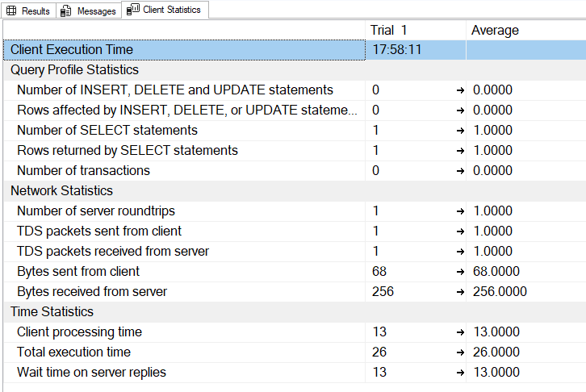586x392 pixels.
Task: Click the arrow icon in Bytes sent from client row
Action: [460, 272]
